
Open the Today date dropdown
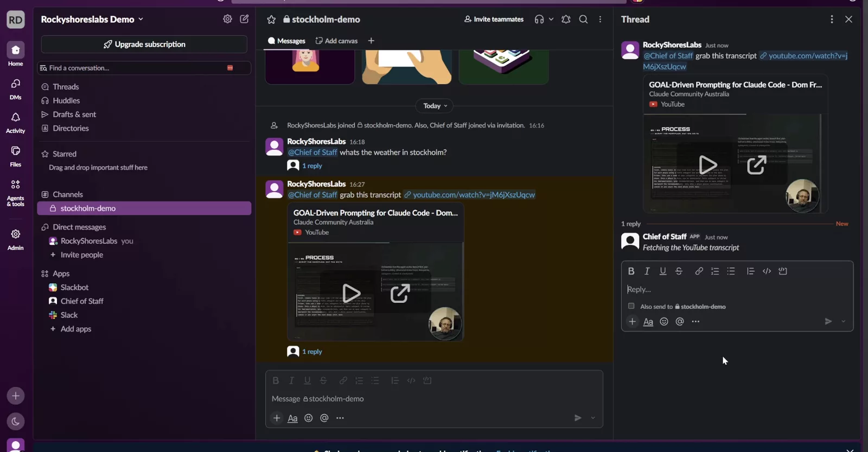(x=435, y=106)
